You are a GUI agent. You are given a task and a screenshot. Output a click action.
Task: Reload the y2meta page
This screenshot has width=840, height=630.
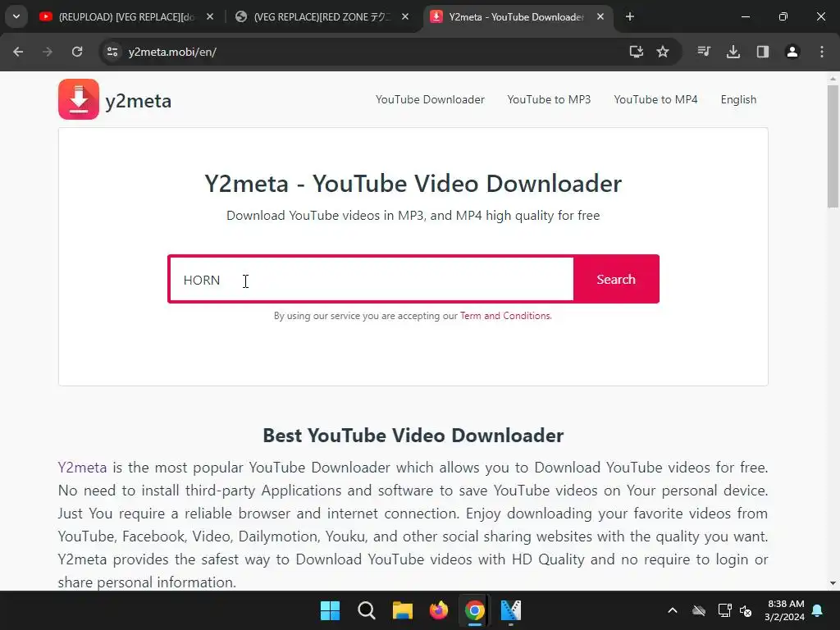click(77, 52)
